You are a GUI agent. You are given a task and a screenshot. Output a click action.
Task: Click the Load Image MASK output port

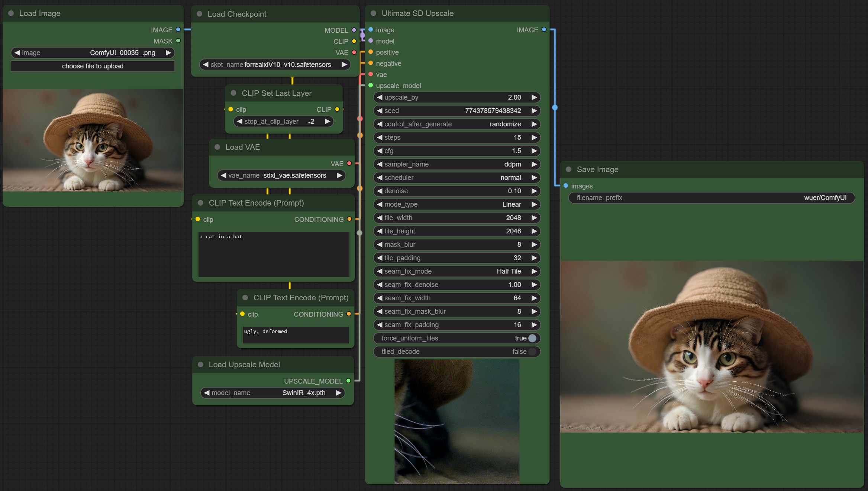(178, 41)
